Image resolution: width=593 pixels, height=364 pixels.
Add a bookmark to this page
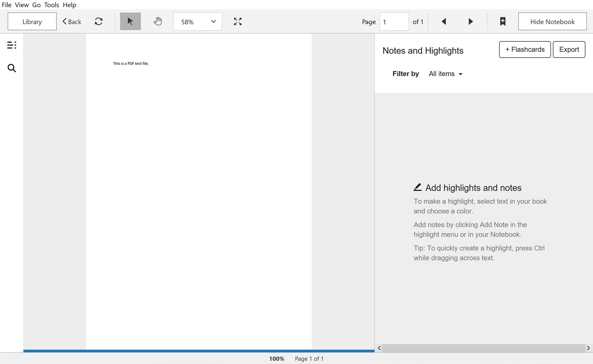click(503, 21)
